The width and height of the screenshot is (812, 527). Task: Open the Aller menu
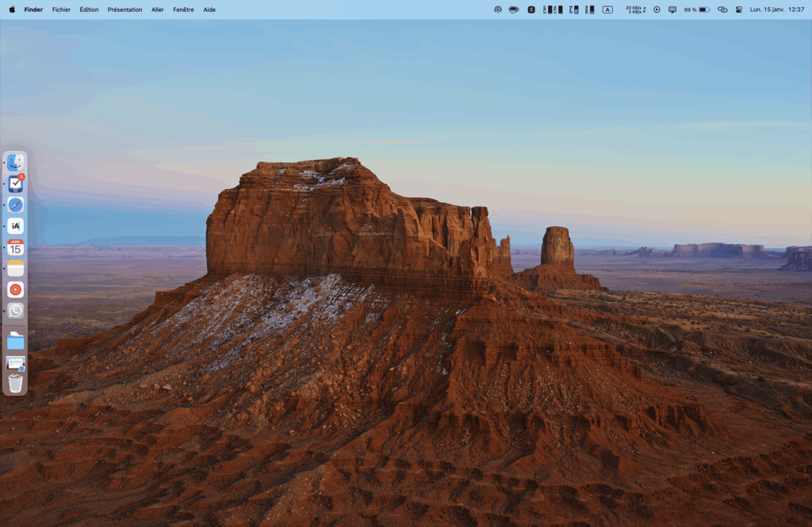tap(156, 10)
